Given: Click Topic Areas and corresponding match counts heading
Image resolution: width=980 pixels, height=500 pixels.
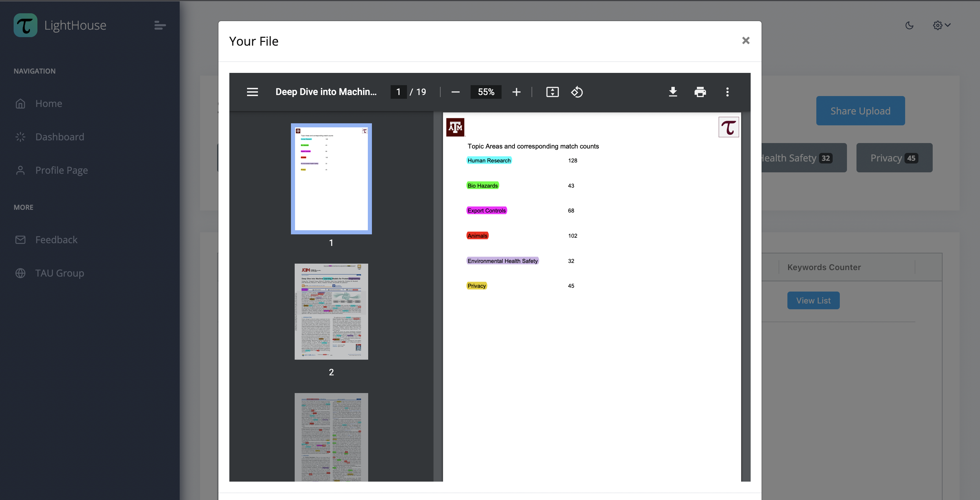Looking at the screenshot, I should [x=533, y=146].
